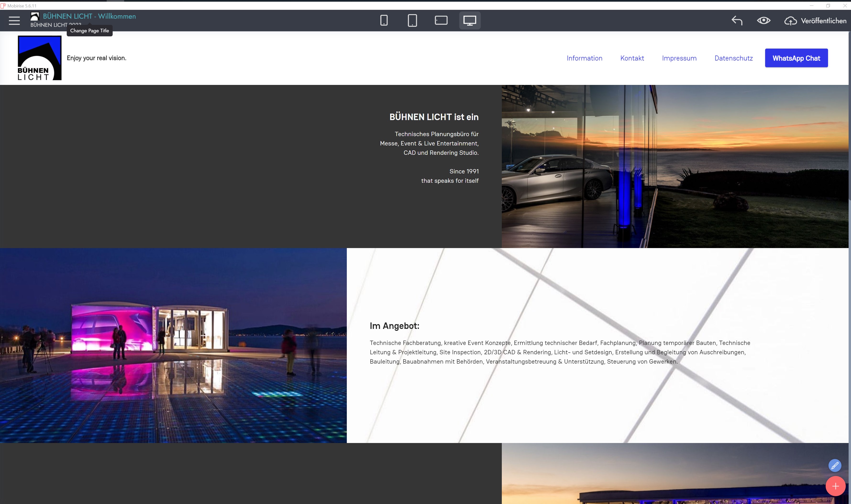
Task: Click page title BÜHNEN LICHT - Willkommen
Action: pyautogui.click(x=89, y=16)
